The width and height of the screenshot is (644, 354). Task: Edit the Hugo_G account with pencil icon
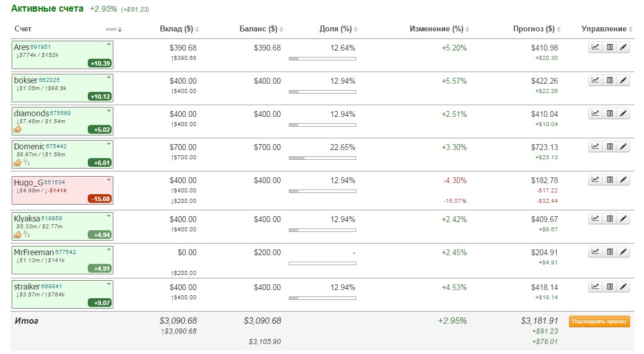(624, 180)
